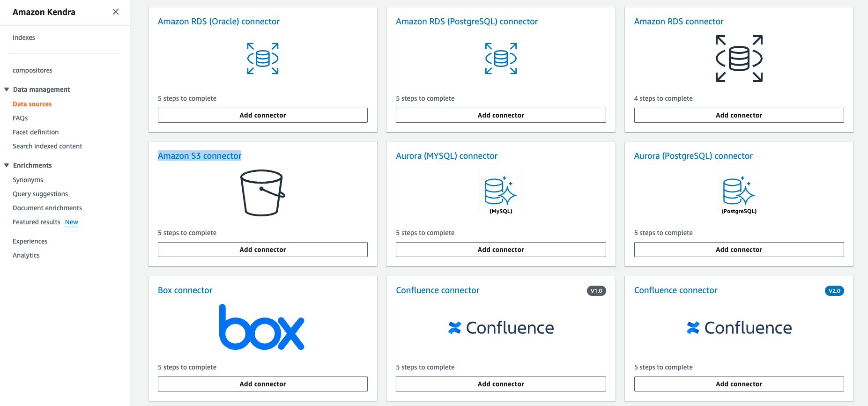Click the black Amazon RDS connector icon
The width and height of the screenshot is (868, 406).
pos(739,59)
